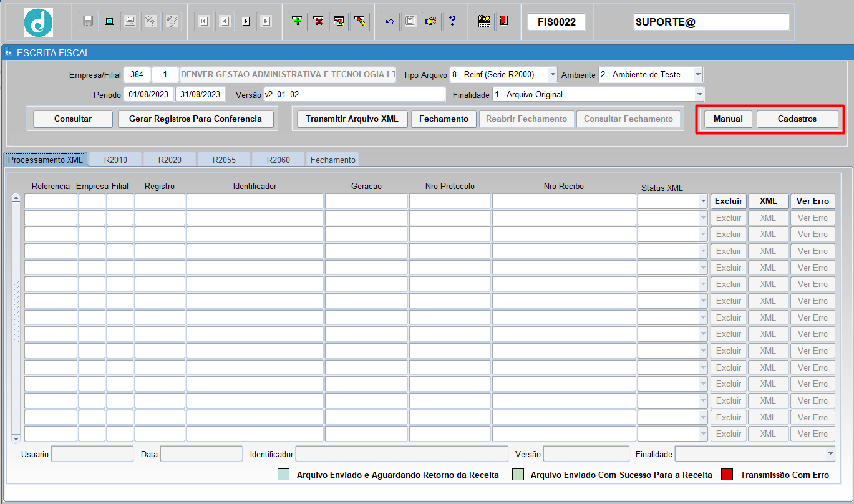
Task: Open the Ambiente dropdown
Action: coord(698,75)
